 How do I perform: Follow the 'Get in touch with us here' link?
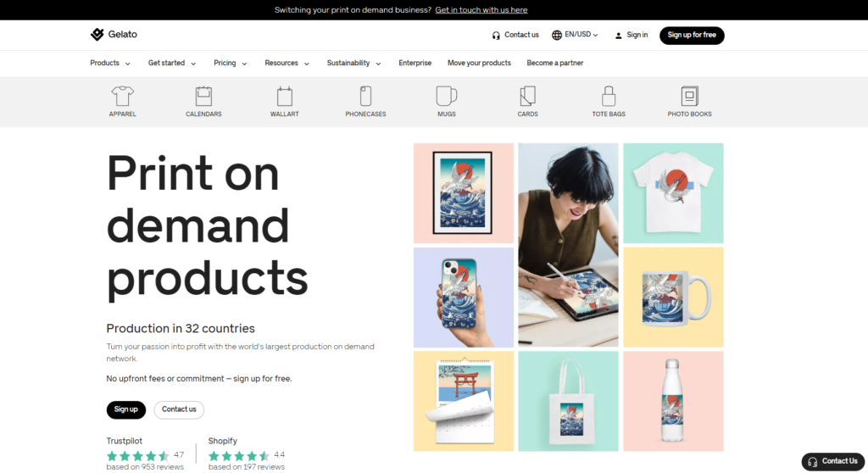(x=481, y=10)
